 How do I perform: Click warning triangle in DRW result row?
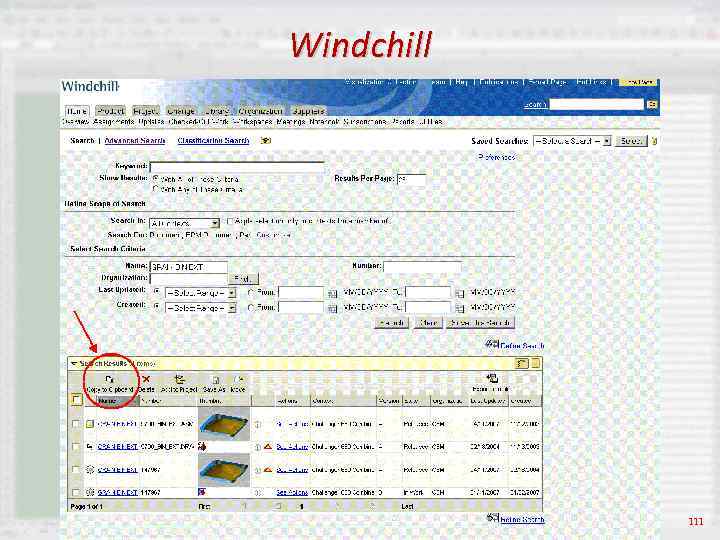coord(268,446)
